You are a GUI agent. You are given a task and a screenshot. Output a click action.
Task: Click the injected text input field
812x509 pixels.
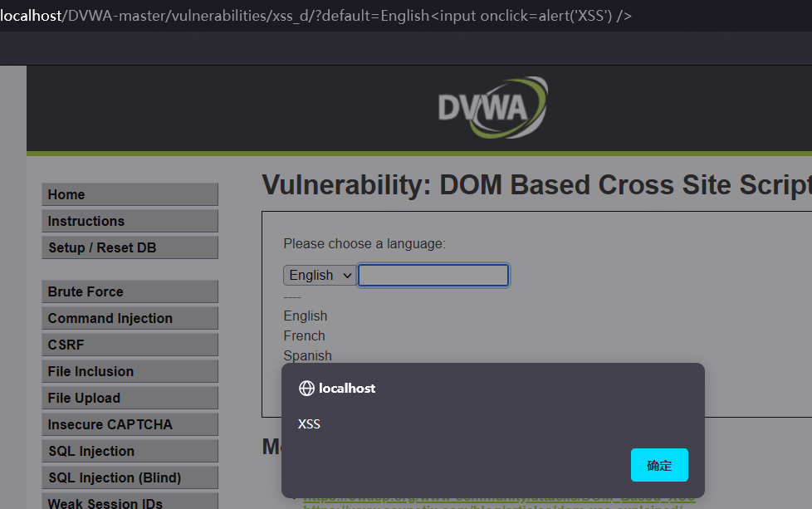point(433,276)
